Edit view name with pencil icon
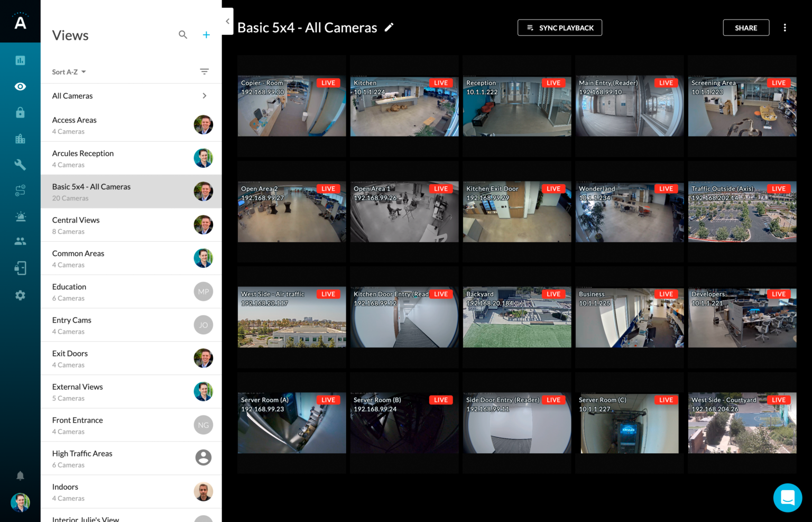Screen dimensions: 812x522 pyautogui.click(x=389, y=28)
